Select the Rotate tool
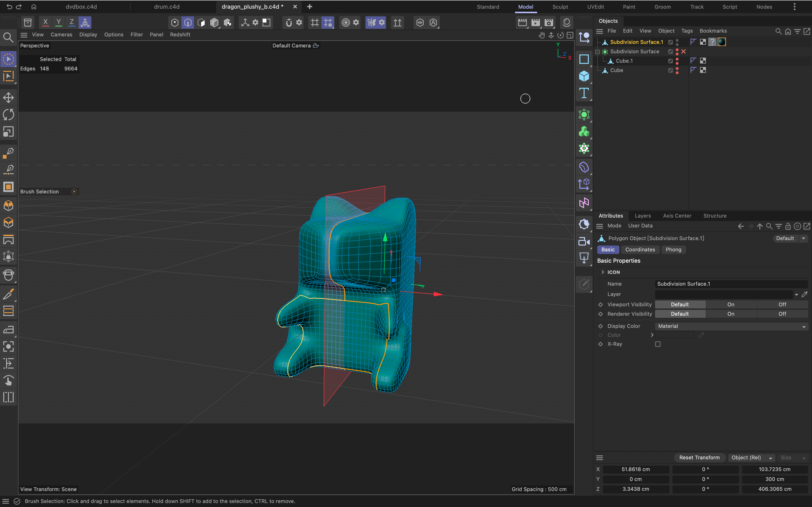812x507 pixels. point(8,114)
